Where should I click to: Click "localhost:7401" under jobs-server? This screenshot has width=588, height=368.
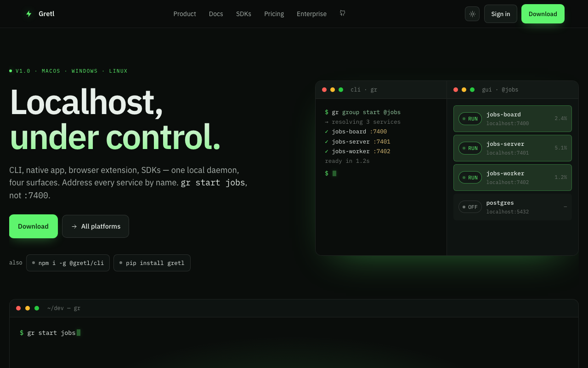(x=508, y=153)
